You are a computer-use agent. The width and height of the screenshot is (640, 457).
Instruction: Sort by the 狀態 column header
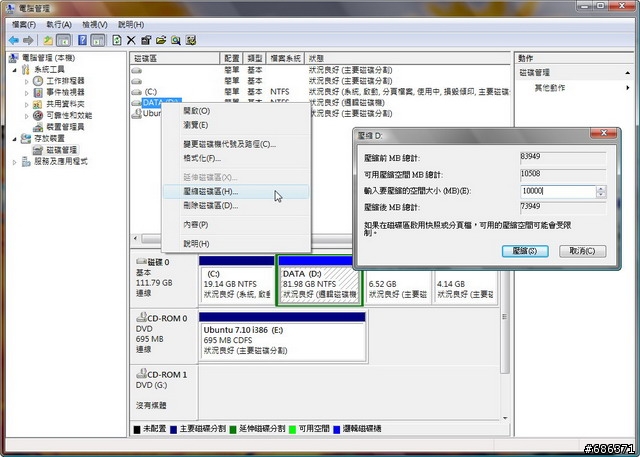coord(407,58)
